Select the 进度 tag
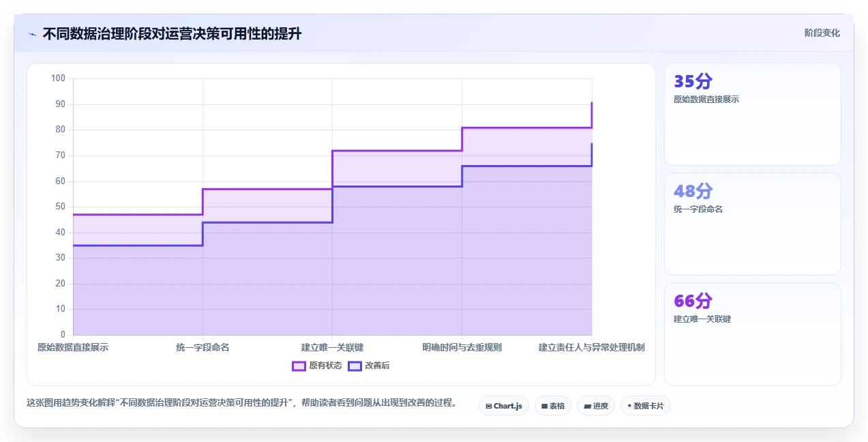 595,406
